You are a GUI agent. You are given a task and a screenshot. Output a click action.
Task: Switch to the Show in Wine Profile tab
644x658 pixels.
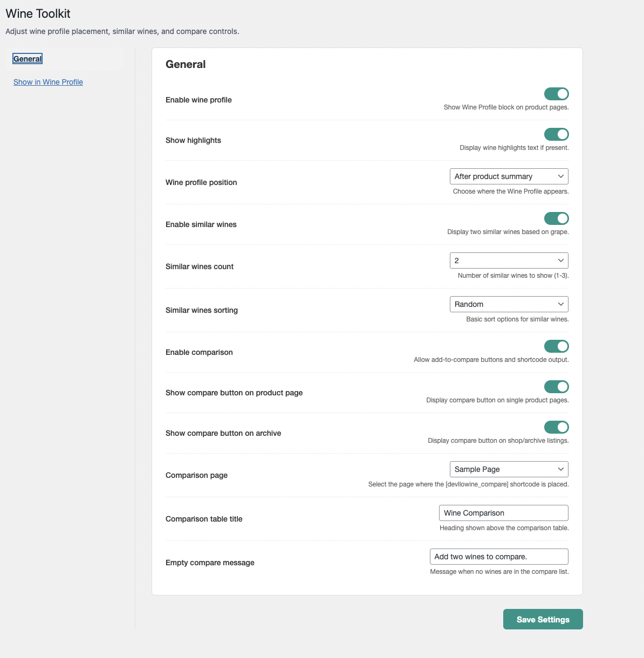pyautogui.click(x=48, y=81)
